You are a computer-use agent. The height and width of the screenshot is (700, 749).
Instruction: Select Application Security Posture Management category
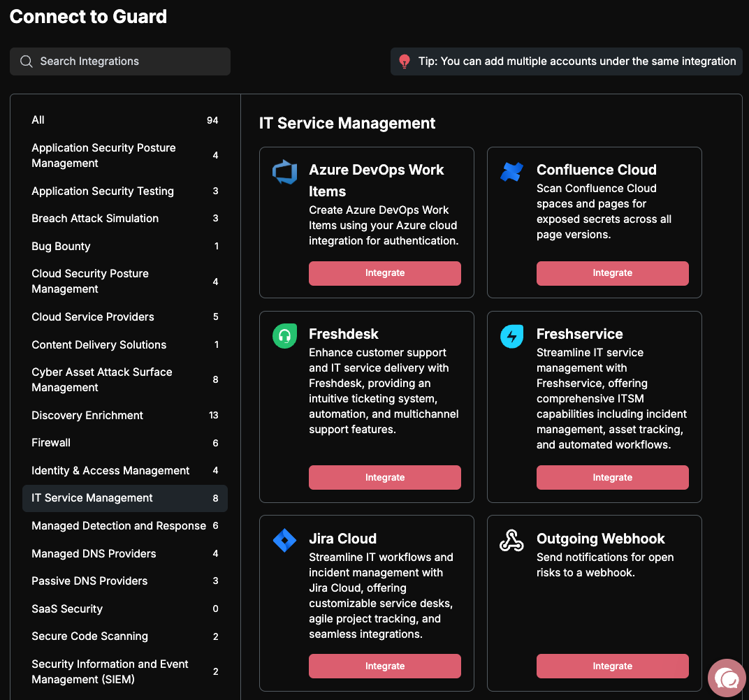[124, 155]
